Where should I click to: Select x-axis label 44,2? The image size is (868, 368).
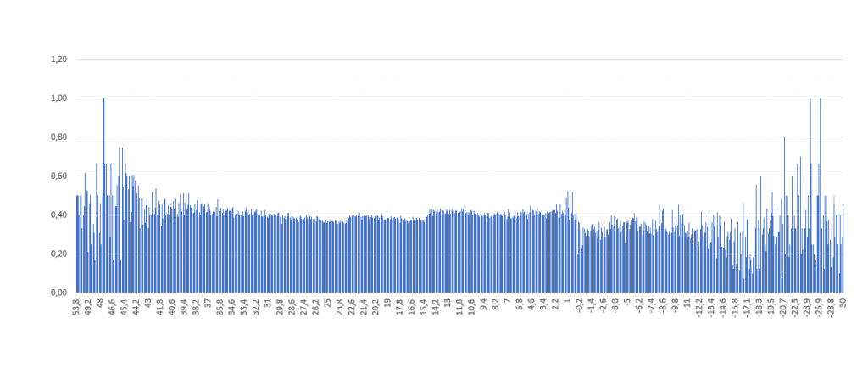[136, 307]
